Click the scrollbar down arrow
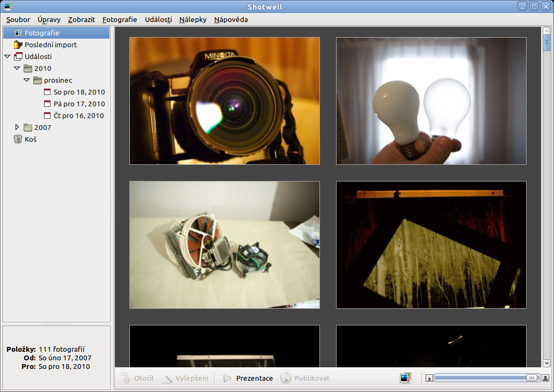This screenshot has width=554, height=392. coord(546,363)
